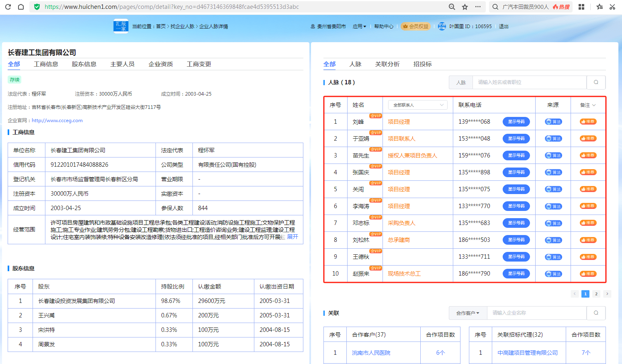Viewport: 622px width, 364px height.
Task: Click the 项目经理 title for 李海涛
Action: [399, 206]
